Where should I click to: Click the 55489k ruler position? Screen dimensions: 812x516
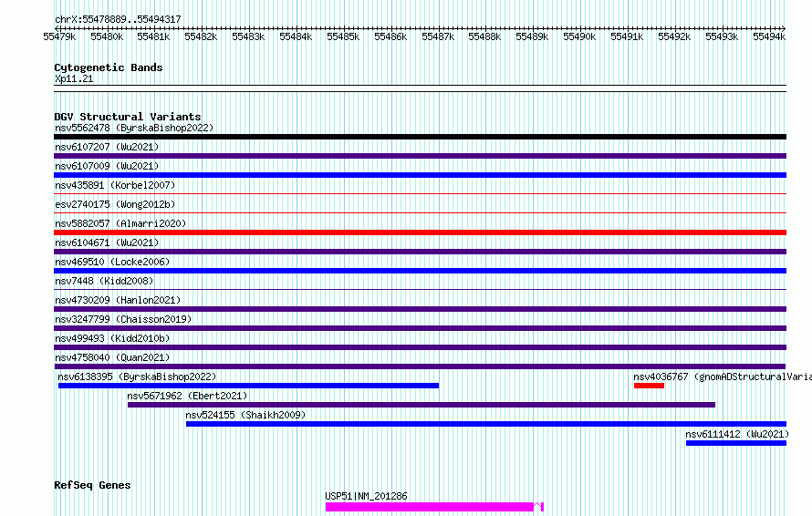[532, 36]
